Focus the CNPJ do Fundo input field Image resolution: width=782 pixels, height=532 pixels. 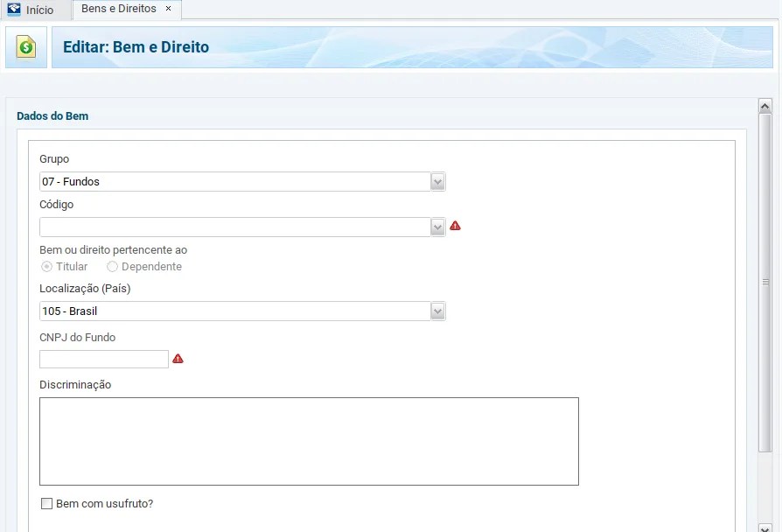coord(103,359)
